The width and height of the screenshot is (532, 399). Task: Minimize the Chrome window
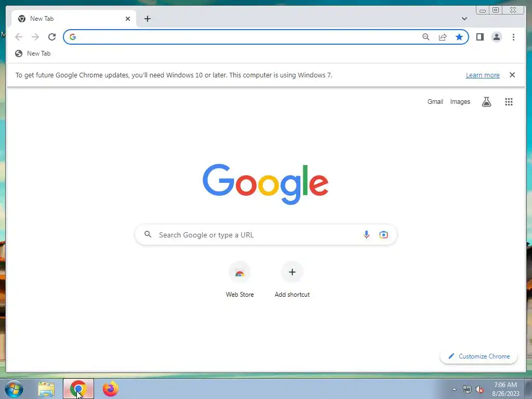(483, 10)
